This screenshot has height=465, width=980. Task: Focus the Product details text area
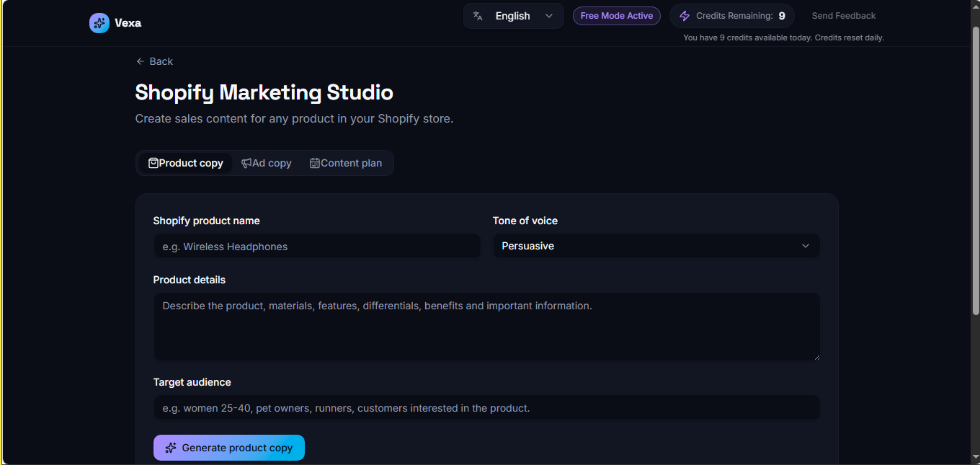pos(486,327)
